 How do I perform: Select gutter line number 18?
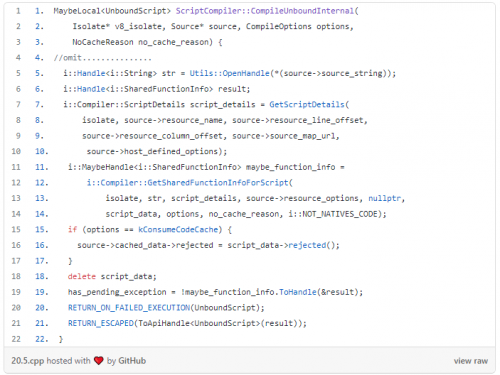[x=16, y=276]
